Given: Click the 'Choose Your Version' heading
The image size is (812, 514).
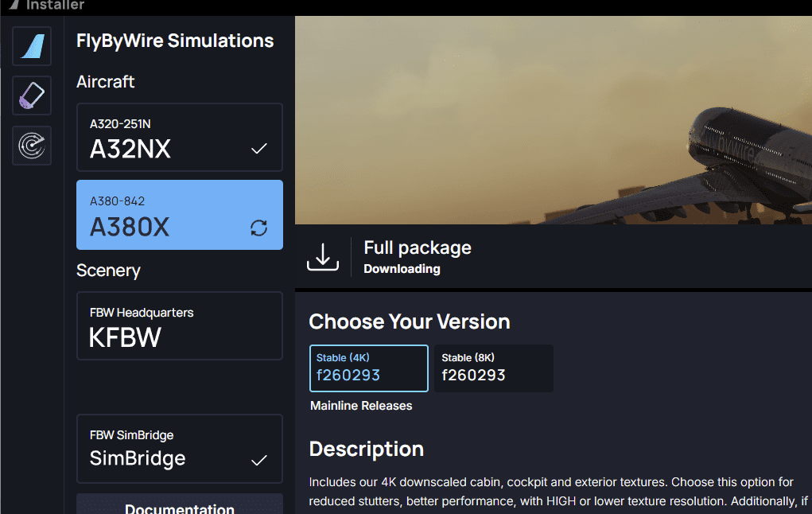Looking at the screenshot, I should click(410, 321).
